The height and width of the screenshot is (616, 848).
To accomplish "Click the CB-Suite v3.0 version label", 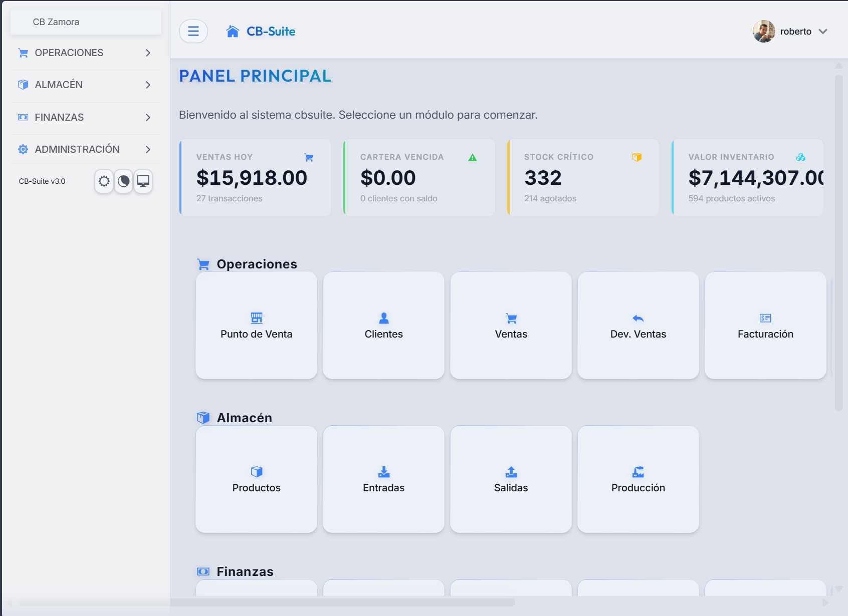I will click(42, 181).
